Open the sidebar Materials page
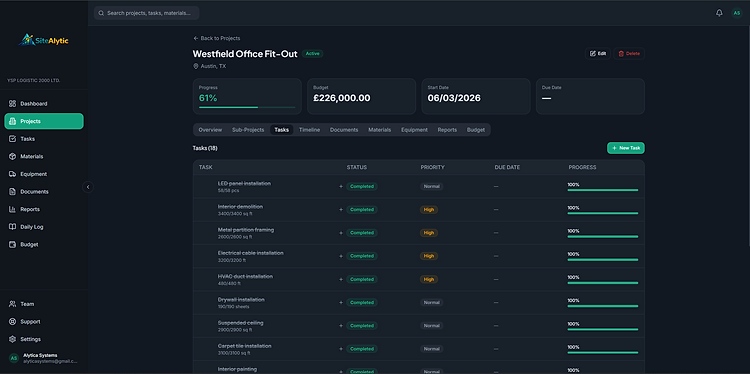Image resolution: width=750 pixels, height=374 pixels. pos(44,156)
